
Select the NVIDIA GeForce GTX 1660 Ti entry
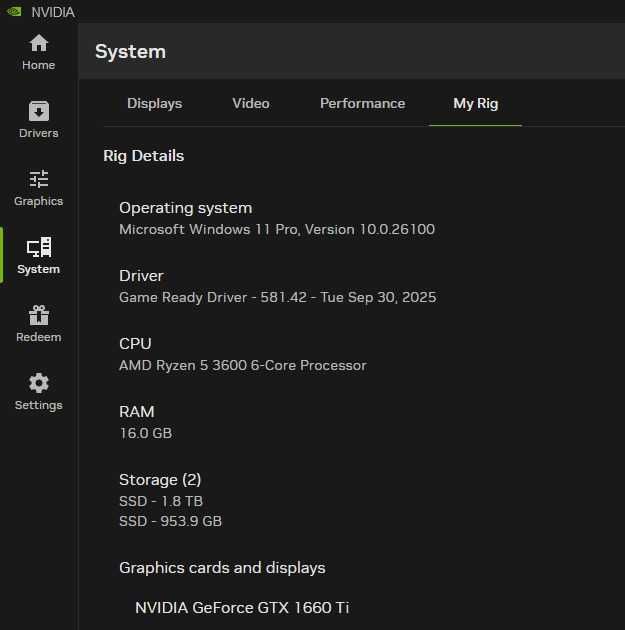pos(242,607)
